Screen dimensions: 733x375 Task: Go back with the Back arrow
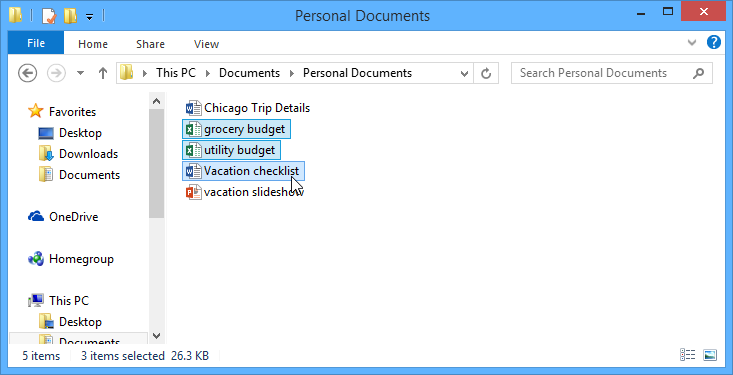28,73
